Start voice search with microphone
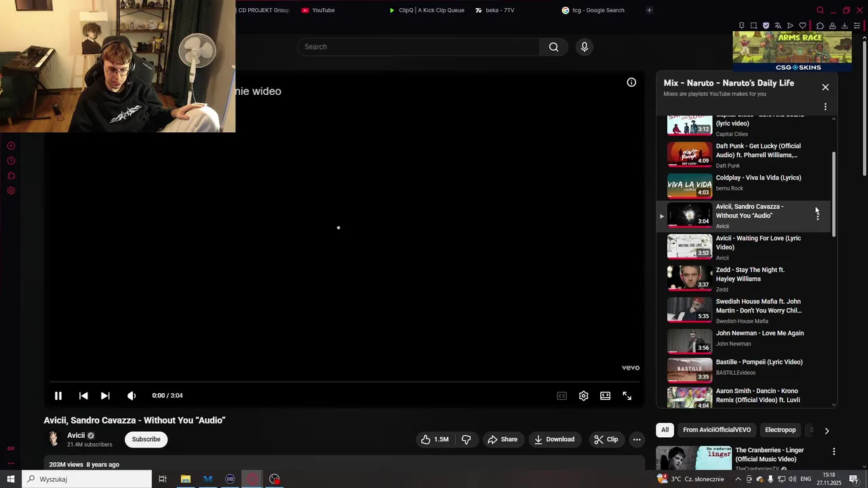 (x=585, y=47)
